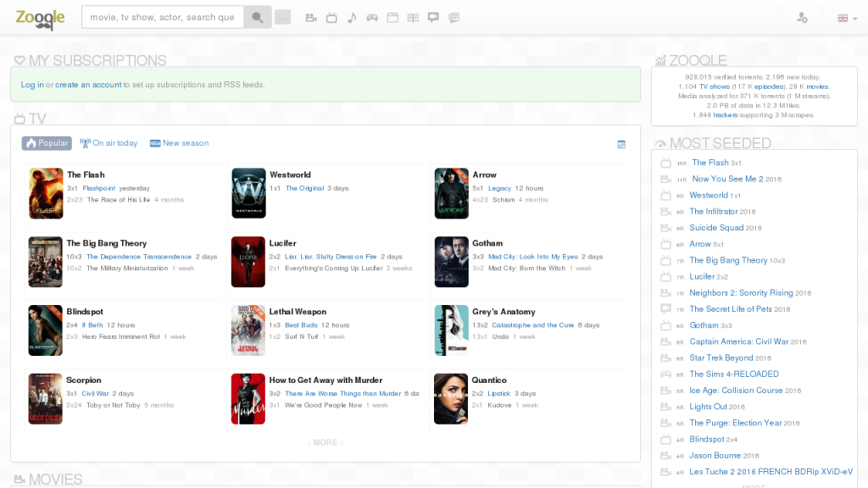The height and width of the screenshot is (488, 868).
Task: Select the Movies category icon
Action: coord(311,17)
